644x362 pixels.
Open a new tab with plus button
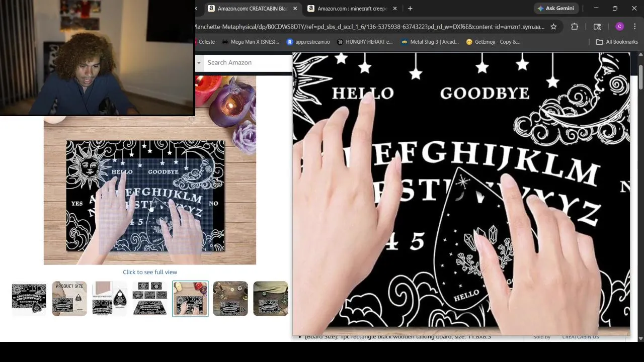[410, 9]
